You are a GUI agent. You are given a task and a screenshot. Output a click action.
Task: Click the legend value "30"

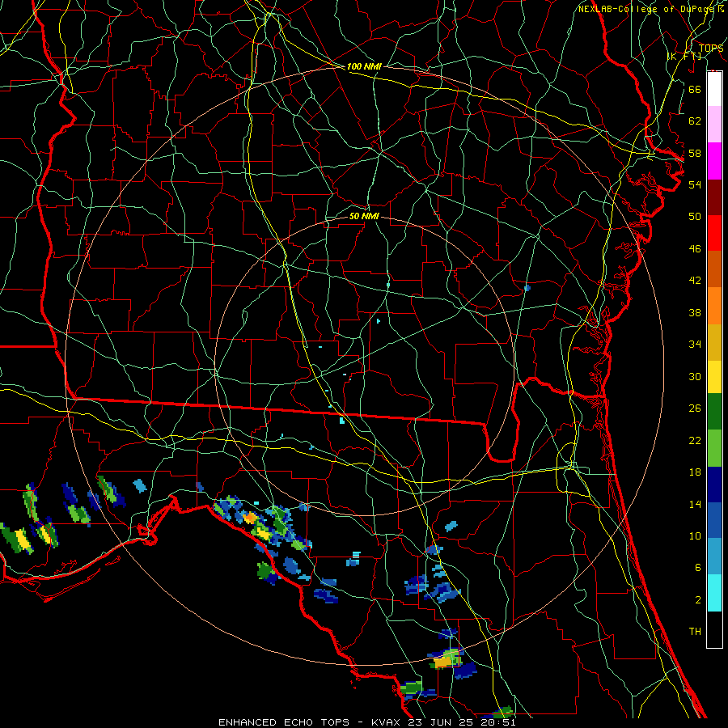tap(695, 376)
